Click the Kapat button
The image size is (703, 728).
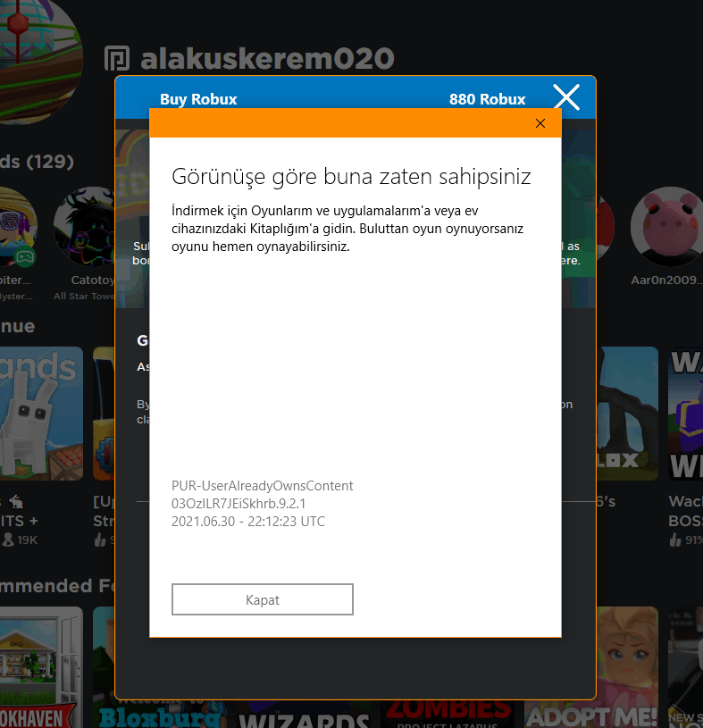click(263, 599)
